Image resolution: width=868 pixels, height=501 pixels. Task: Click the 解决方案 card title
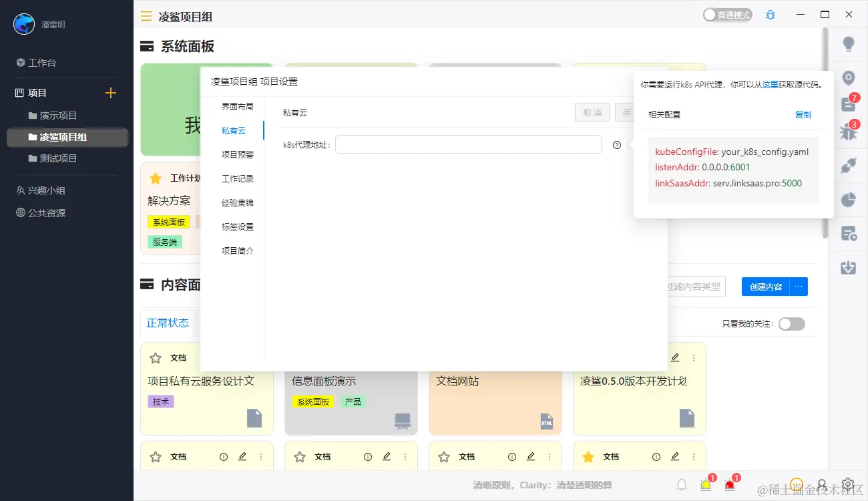pos(169,200)
